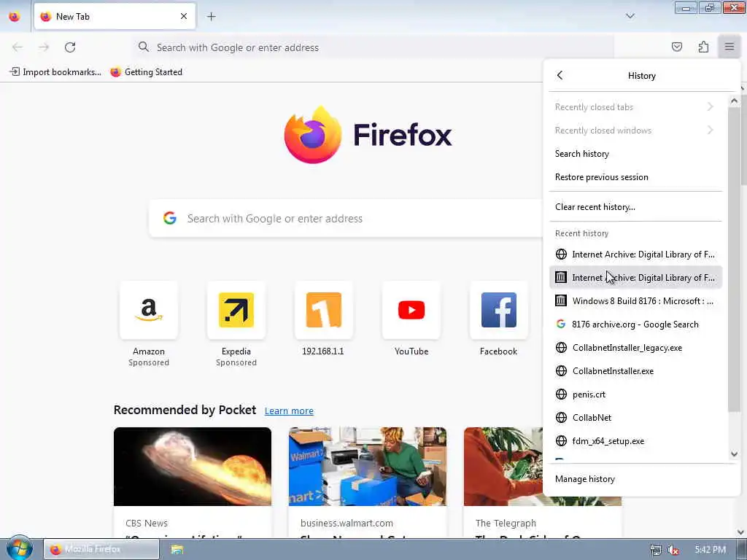Open the taskbar clock showing 5:42 PM
Screen dimensions: 747x560
[710, 550]
